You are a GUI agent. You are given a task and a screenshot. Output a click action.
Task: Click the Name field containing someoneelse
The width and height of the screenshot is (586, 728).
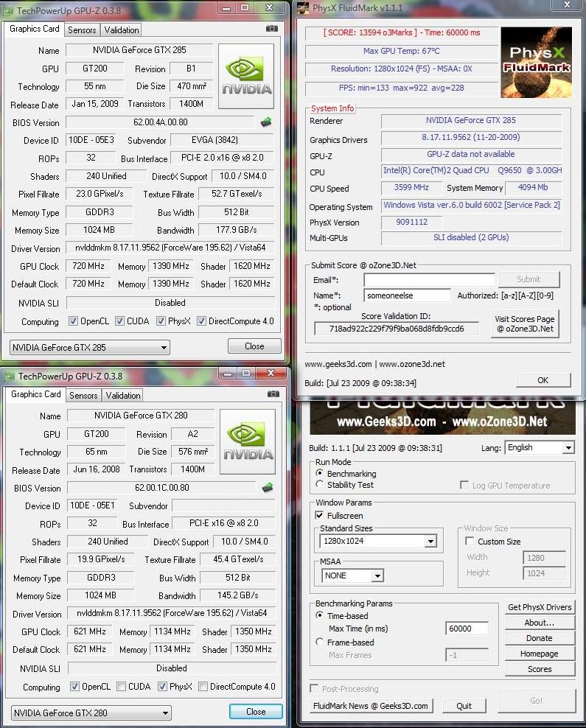tap(407, 295)
